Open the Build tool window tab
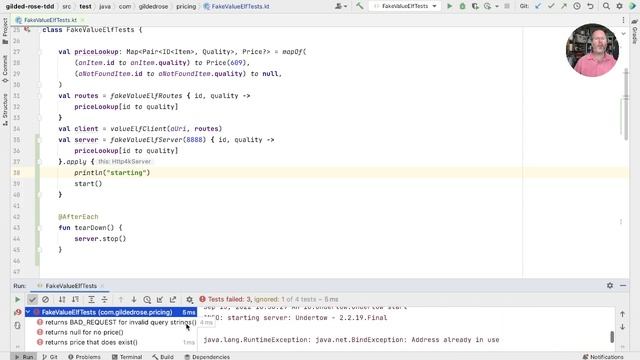The image size is (640, 360). click(163, 357)
